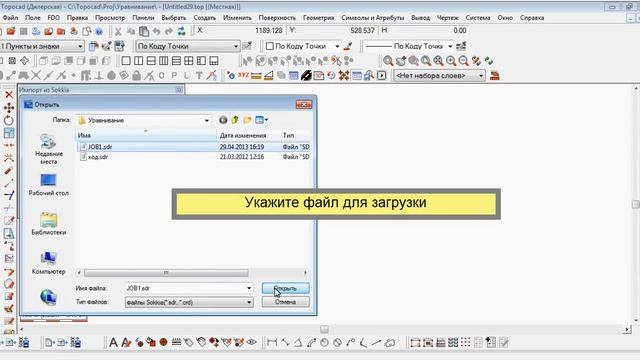Close the Импорт из Sokkia panel
Screen dimensions: 640x360
tap(179, 89)
